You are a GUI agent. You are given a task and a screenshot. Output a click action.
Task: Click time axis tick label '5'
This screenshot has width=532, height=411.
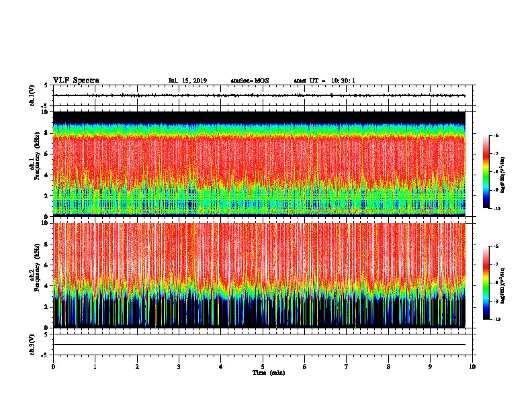263,367
